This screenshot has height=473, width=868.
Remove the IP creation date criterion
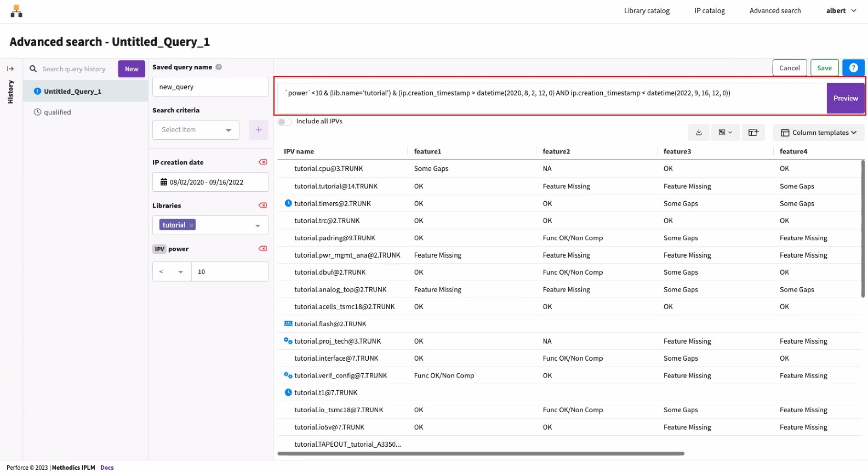[x=262, y=162]
